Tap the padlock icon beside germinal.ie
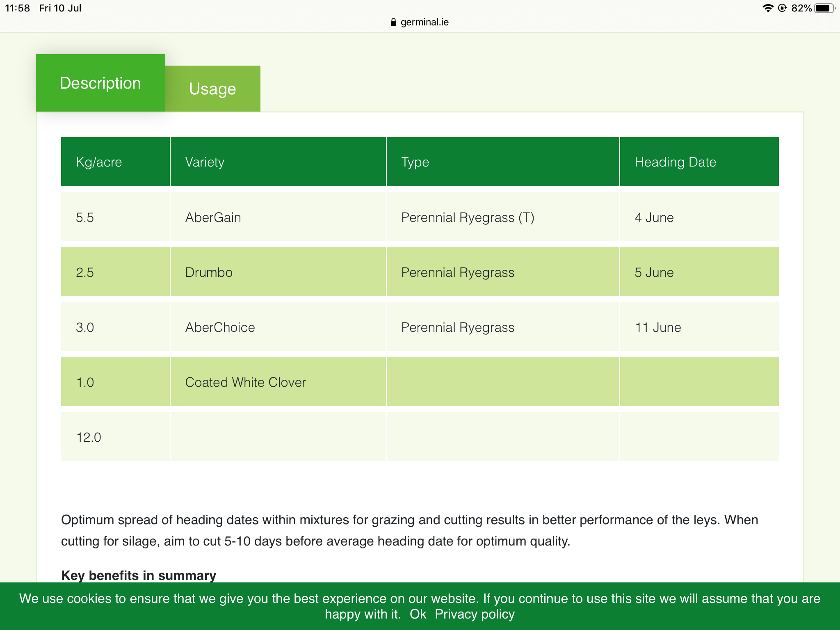 click(393, 22)
